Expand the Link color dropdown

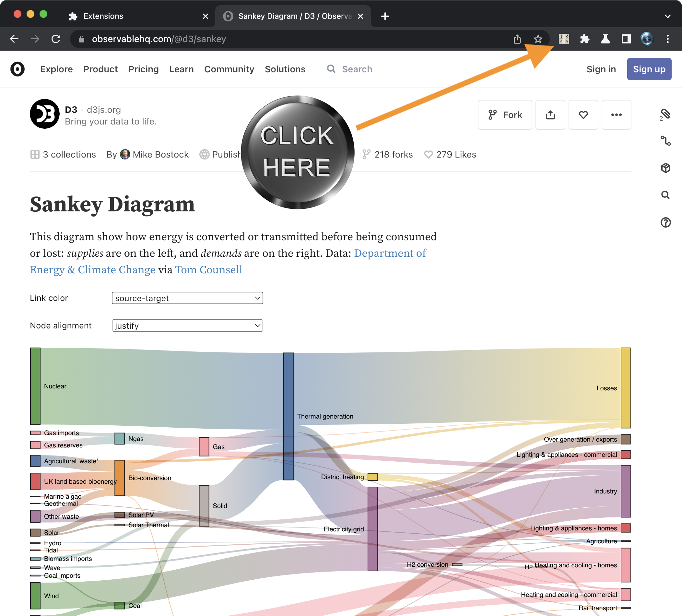click(187, 298)
